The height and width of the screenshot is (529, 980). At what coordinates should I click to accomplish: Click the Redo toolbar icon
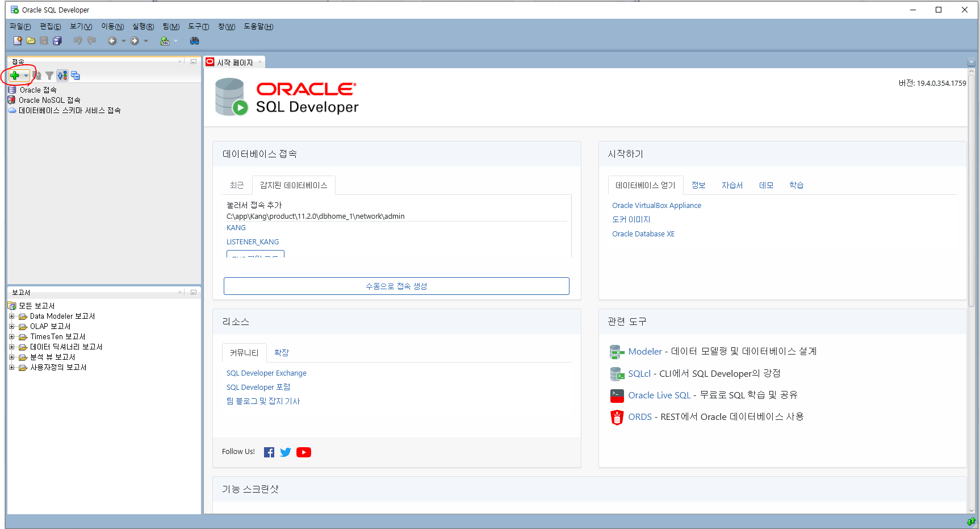pos(91,41)
